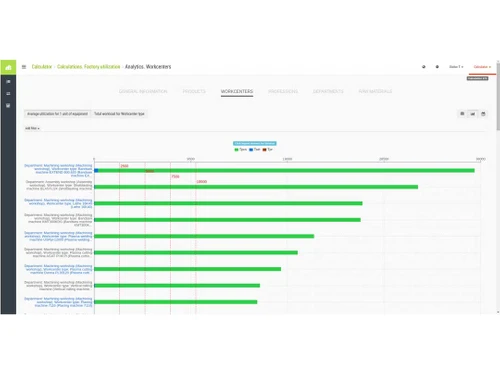The height and width of the screenshot is (375, 500).
Task: Click the 10000 threshold marker label
Action: [202, 182]
